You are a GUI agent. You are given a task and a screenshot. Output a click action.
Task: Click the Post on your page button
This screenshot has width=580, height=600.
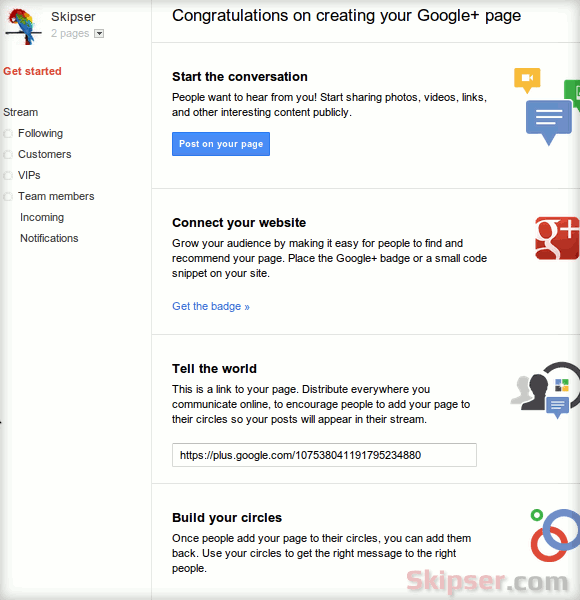tap(221, 144)
